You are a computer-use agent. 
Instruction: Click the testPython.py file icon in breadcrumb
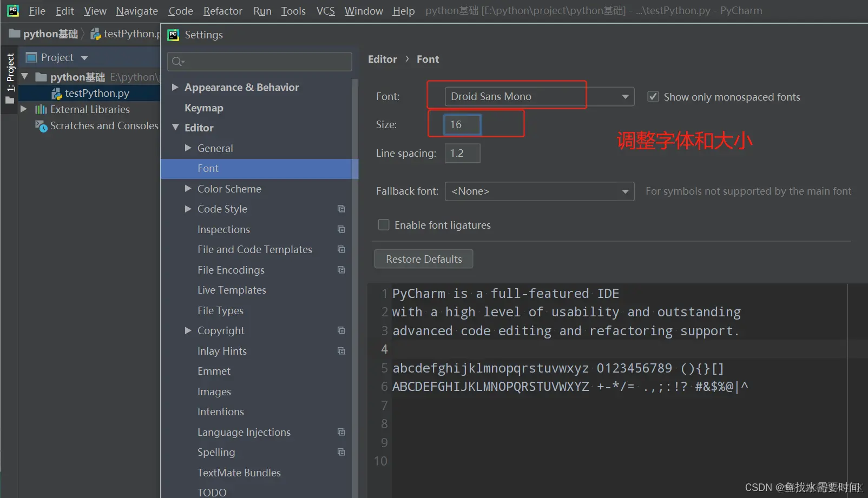[96, 34]
